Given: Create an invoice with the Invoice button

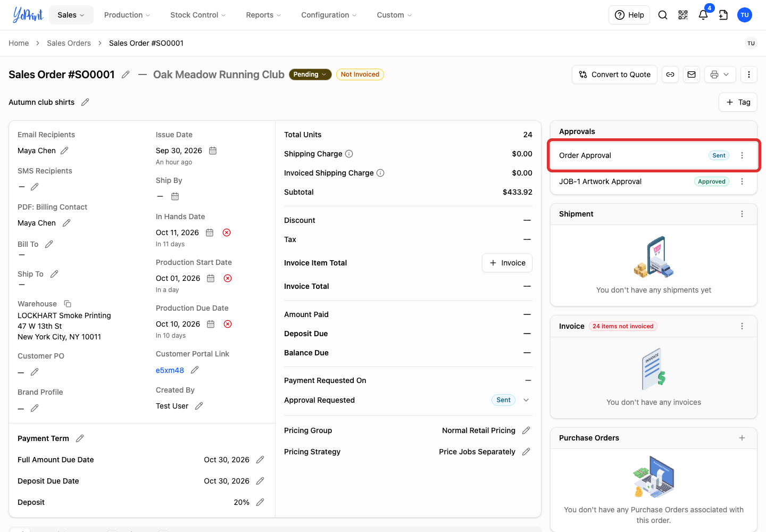Looking at the screenshot, I should pos(507,263).
